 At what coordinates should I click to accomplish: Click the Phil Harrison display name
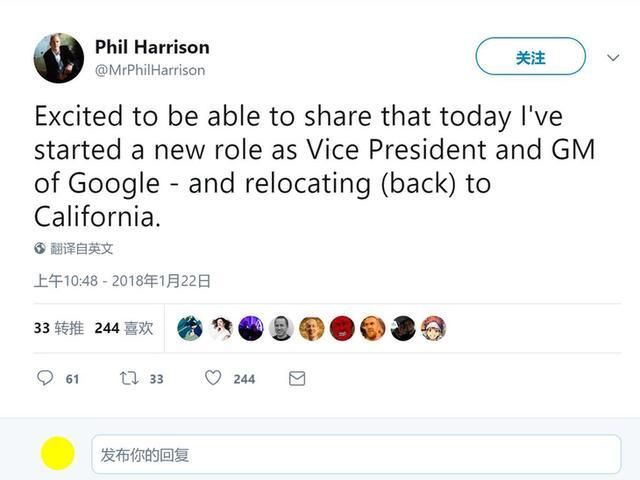point(151,47)
